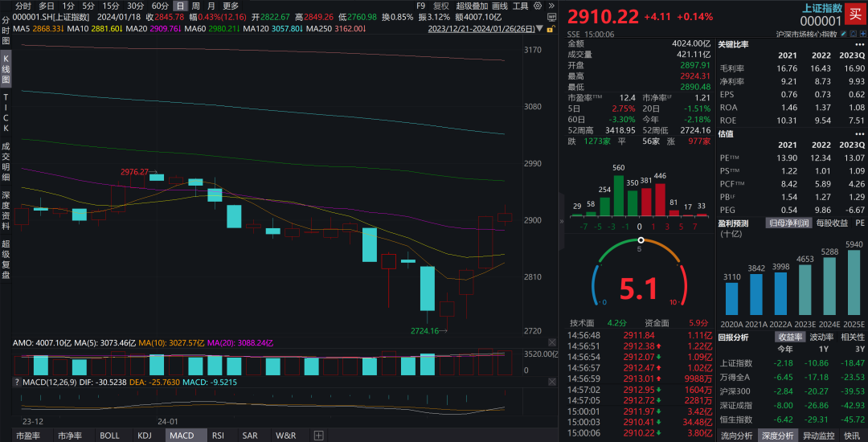Click the WP icon beside the turnover amount

pyautogui.click(x=551, y=17)
